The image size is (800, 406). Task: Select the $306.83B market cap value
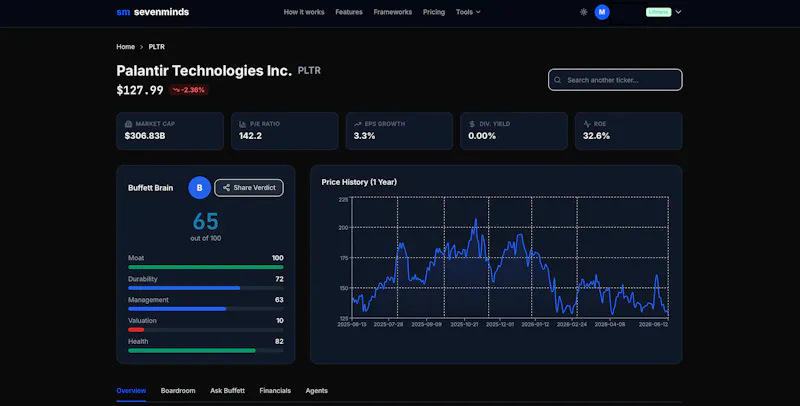145,136
